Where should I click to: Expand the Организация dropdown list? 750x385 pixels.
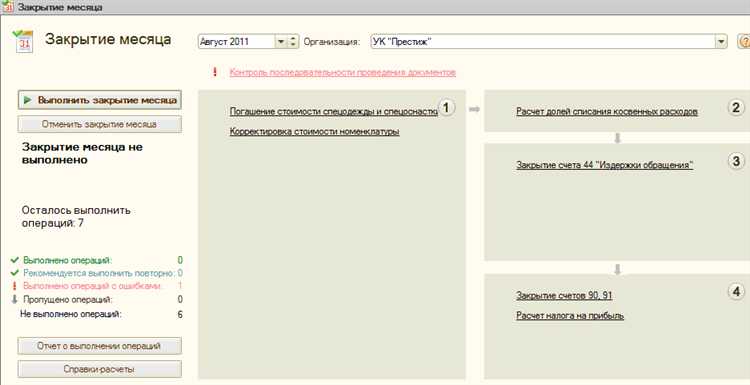click(721, 42)
